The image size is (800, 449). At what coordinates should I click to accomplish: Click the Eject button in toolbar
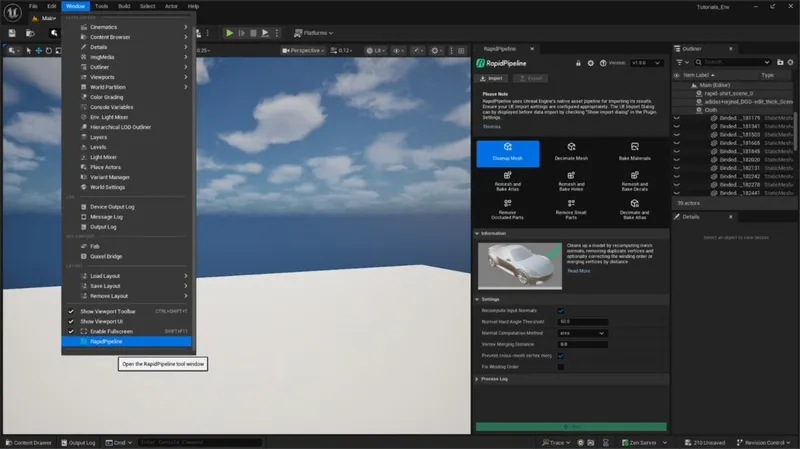pos(265,33)
